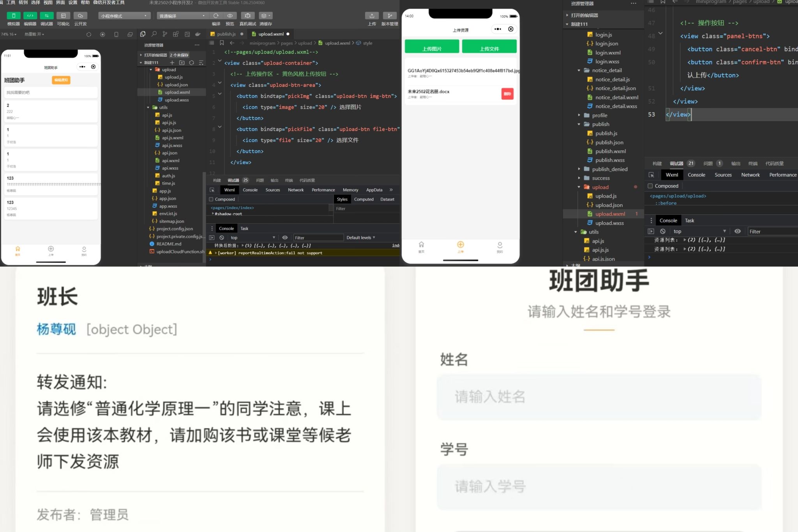Click the 真机调试 bug icon
798x532 pixels.
pos(247,16)
